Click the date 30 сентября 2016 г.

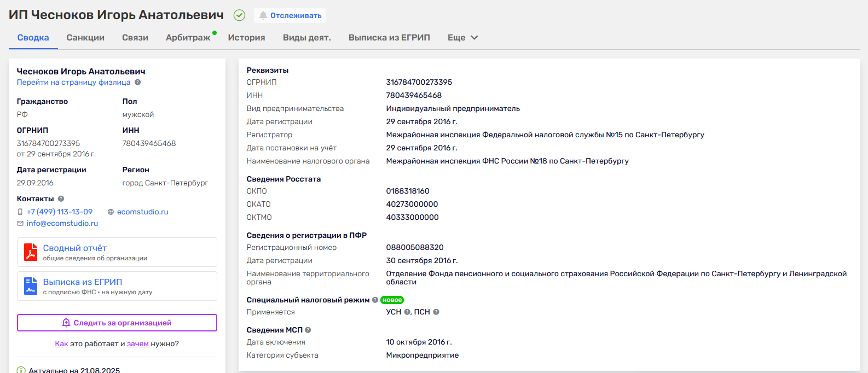click(422, 261)
